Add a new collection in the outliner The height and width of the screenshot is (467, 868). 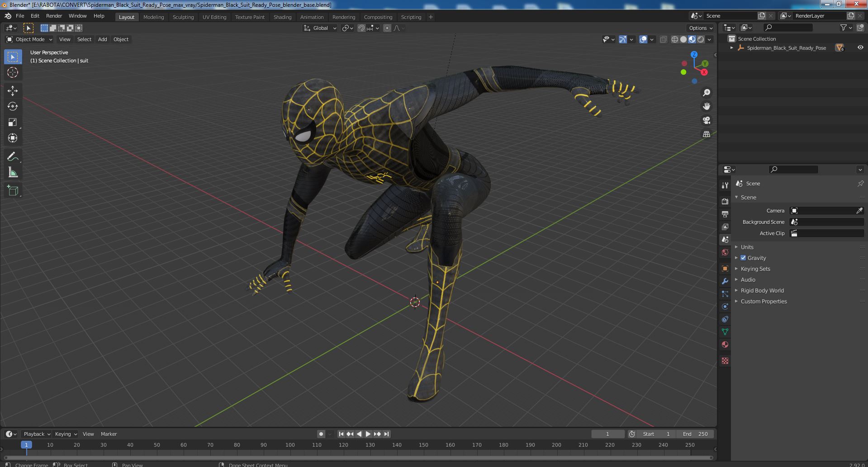(860, 28)
